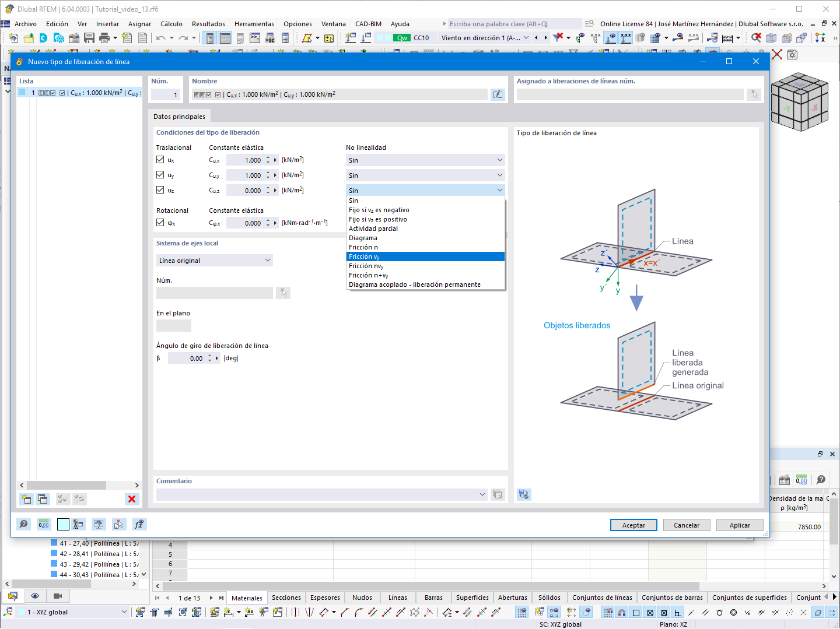Switch to the Secciones table tab
The height and width of the screenshot is (629, 840).
click(286, 598)
